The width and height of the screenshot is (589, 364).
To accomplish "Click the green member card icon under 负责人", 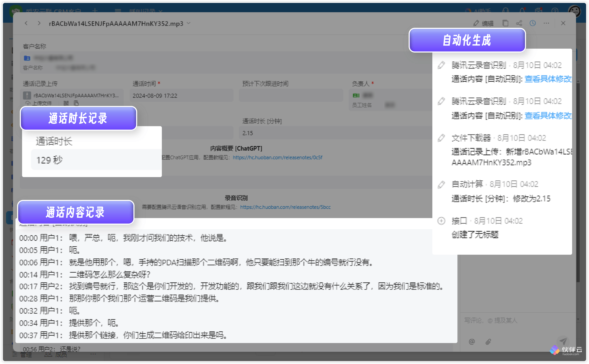I will click(x=356, y=96).
